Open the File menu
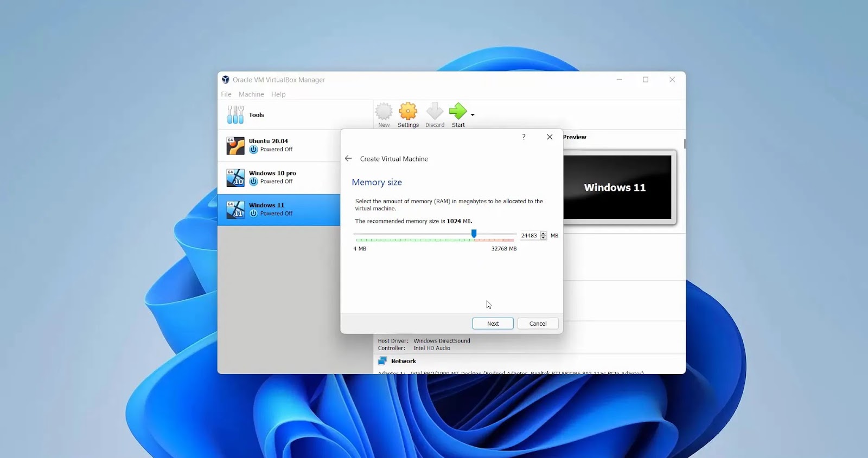The image size is (868, 458). [226, 94]
